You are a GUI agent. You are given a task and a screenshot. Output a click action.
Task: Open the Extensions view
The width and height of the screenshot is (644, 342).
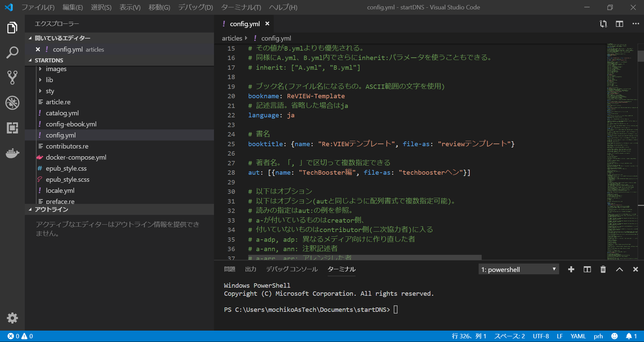pos(12,128)
